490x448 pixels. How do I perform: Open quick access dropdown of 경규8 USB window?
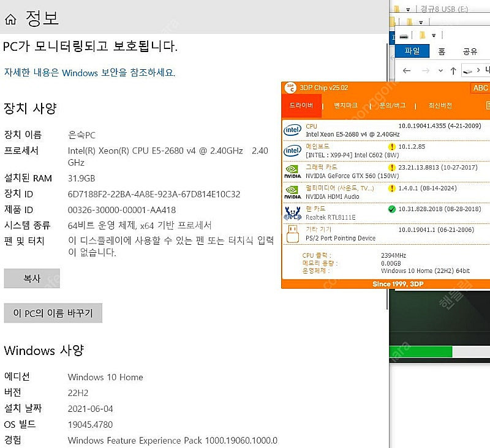pos(408,10)
